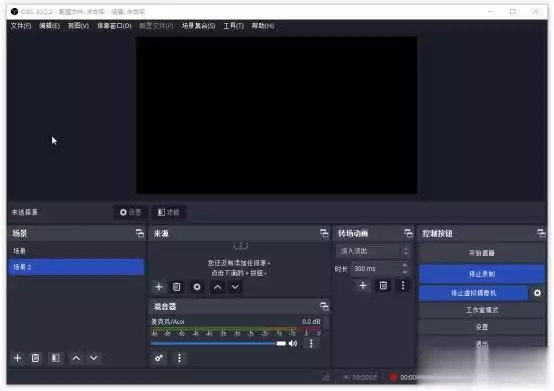Open the 视图(V) menu
Screen dimensions: 554x391
tap(78, 26)
